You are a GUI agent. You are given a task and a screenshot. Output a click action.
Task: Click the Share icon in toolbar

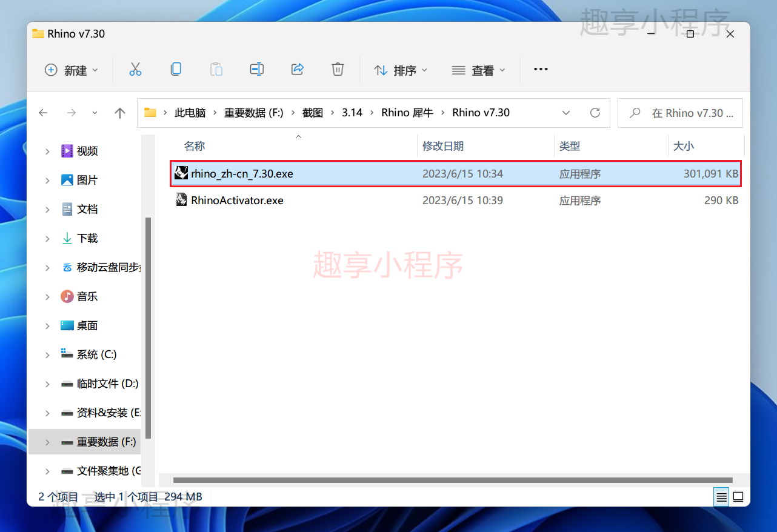coord(298,70)
